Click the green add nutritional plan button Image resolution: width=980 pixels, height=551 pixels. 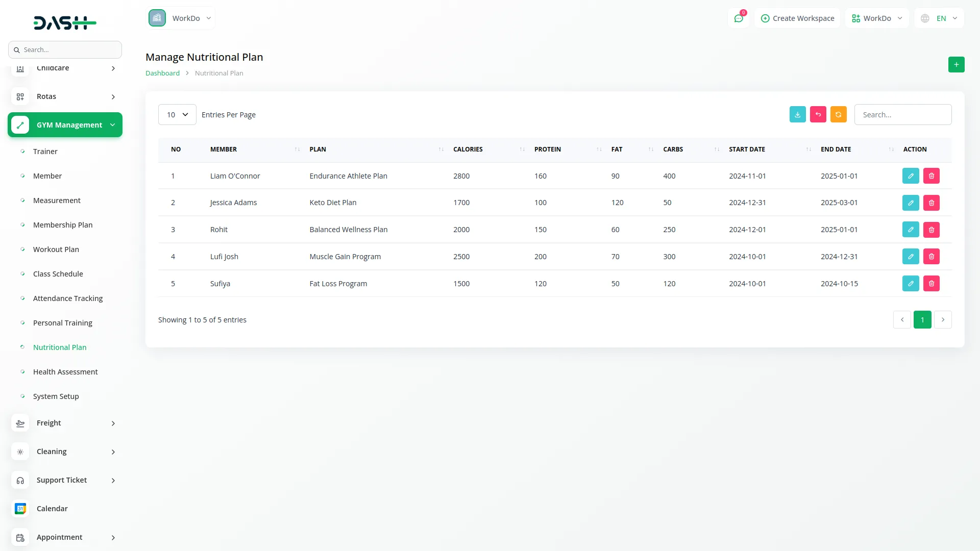click(x=956, y=65)
